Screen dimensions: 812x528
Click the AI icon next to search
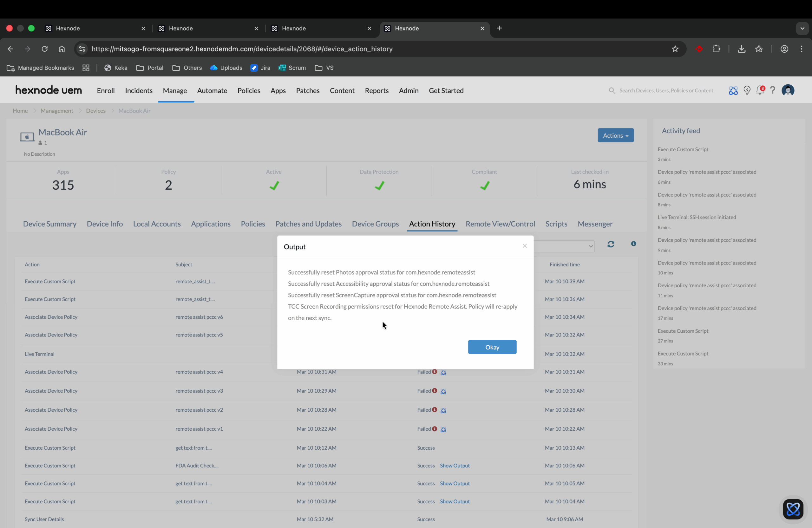[x=733, y=90]
